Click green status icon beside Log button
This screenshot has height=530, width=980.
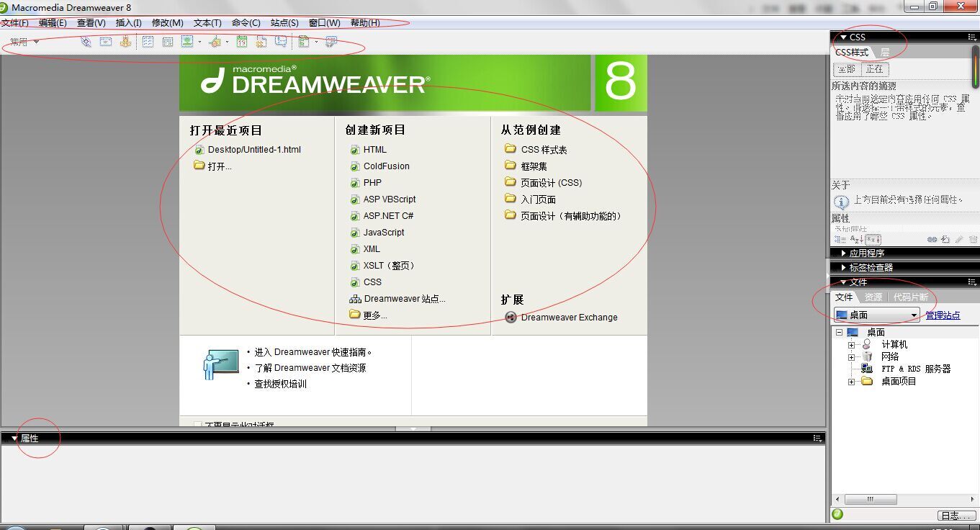click(x=837, y=514)
